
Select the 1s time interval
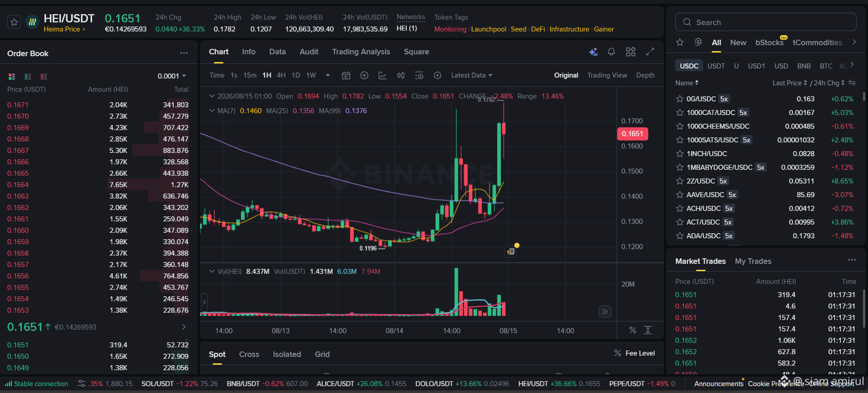pos(234,75)
